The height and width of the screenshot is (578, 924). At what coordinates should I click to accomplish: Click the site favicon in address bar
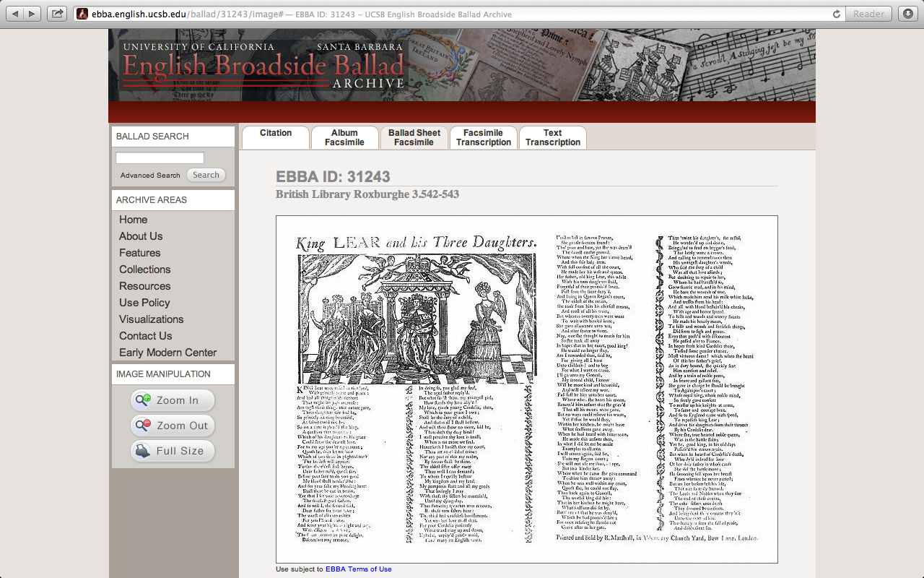[82, 14]
